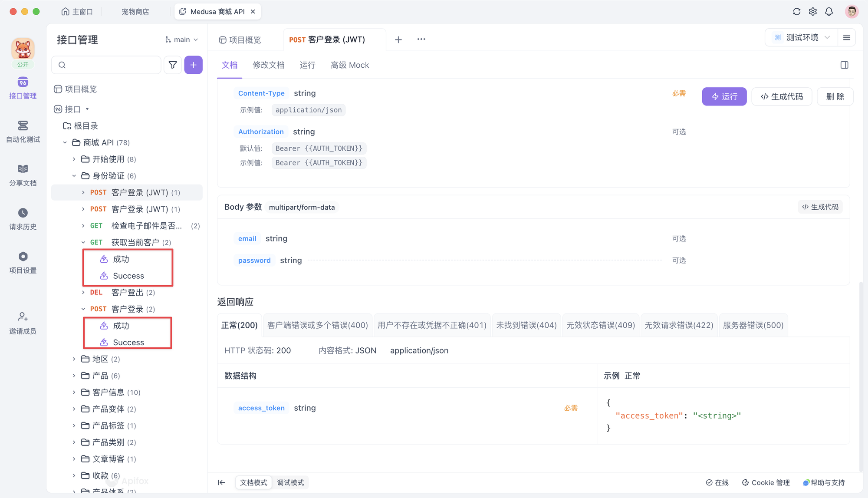Select the 未找到错误(404) response tab

pyautogui.click(x=526, y=325)
